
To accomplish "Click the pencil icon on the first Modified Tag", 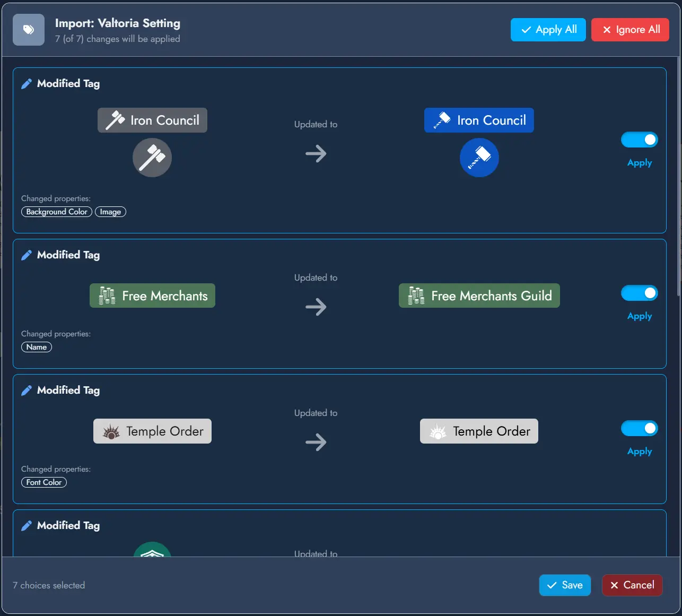I will point(27,83).
